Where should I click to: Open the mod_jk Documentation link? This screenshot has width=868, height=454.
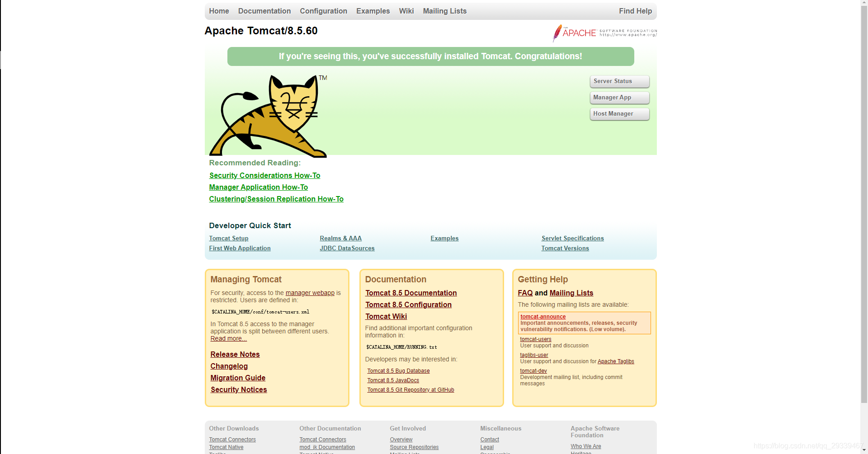327,447
